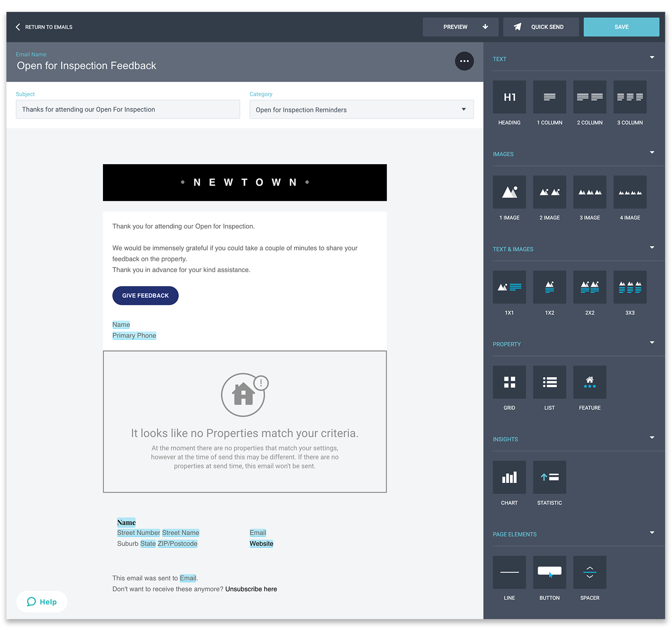Screen dimensions: 672x631
Task: Add a Heading text block
Action: pos(509,97)
